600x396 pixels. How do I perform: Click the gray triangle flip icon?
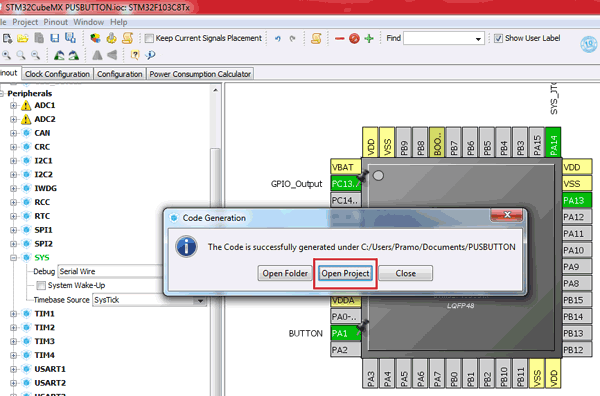[97, 55]
